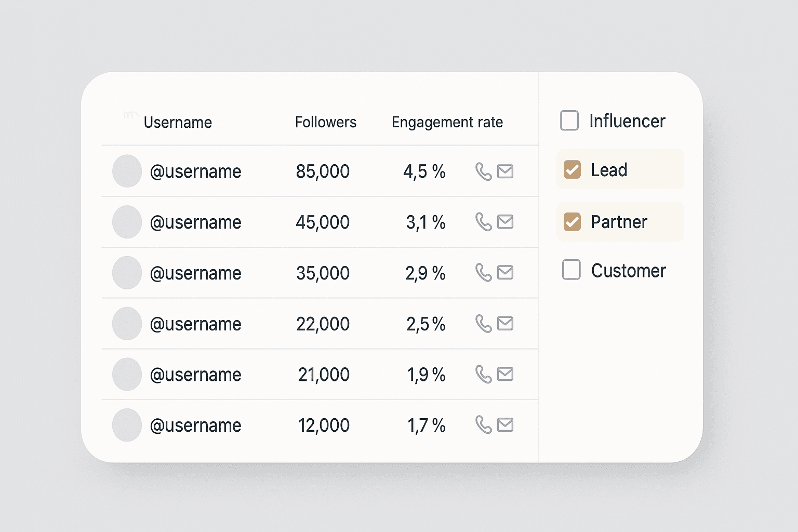Call the user with 22,000 followers
This screenshot has height=532, width=798.
pyautogui.click(x=483, y=324)
